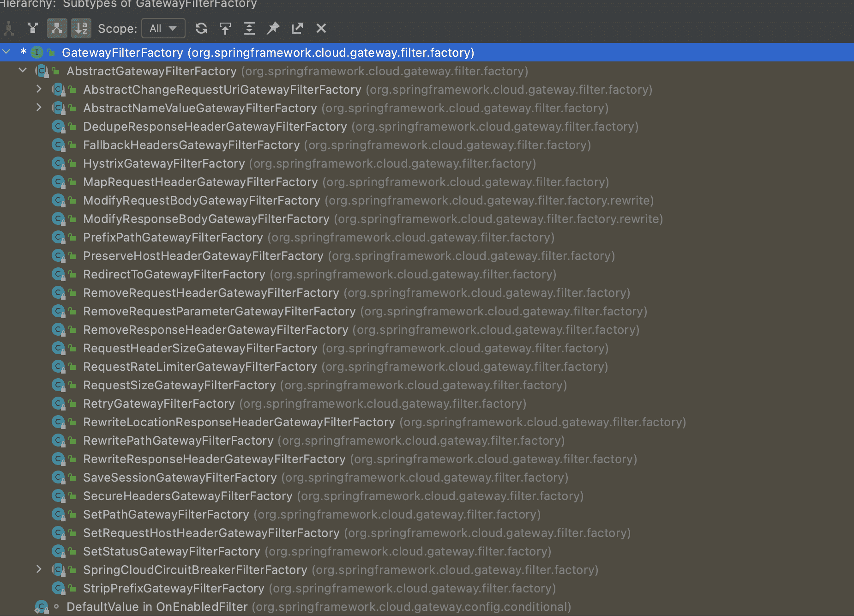Image resolution: width=854 pixels, height=616 pixels.
Task: Toggle Sort Alphabetically in hierarchy toolbar
Action: coord(81,28)
